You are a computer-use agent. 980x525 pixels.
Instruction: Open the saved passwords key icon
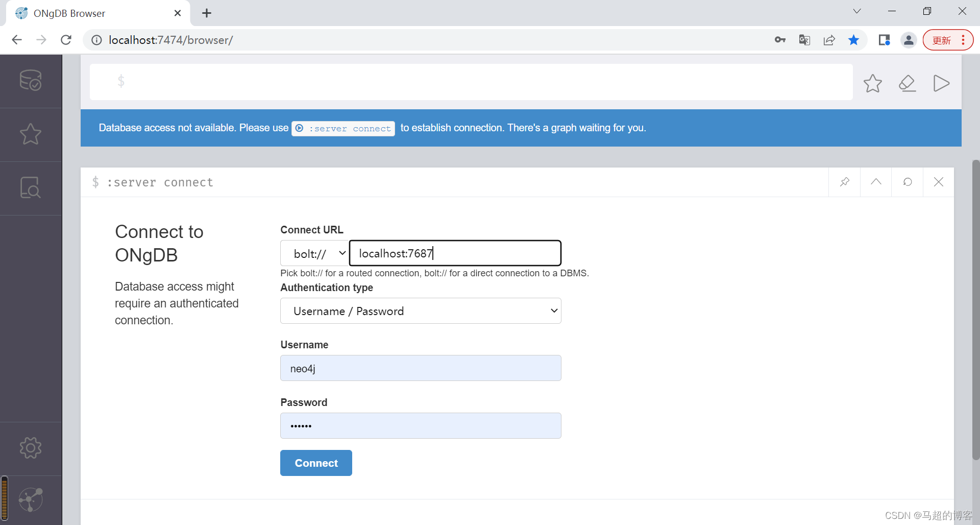pos(780,40)
